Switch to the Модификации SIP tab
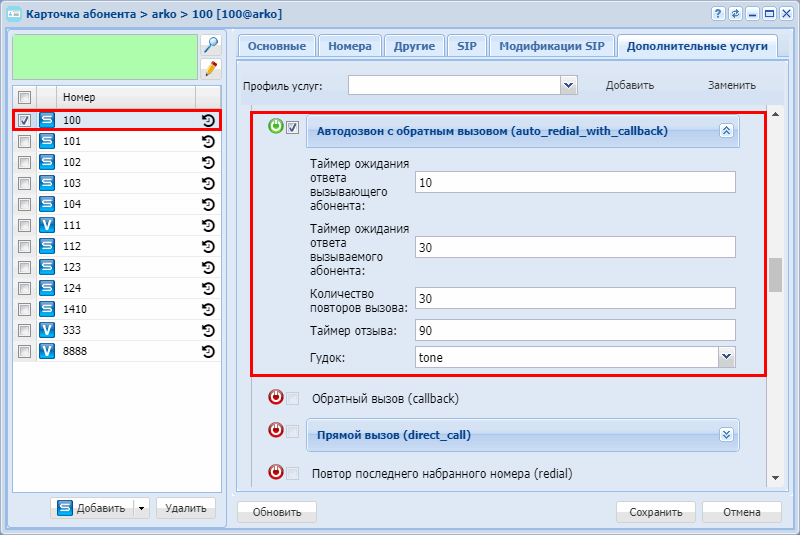The width and height of the screenshot is (800, 535). [x=552, y=46]
